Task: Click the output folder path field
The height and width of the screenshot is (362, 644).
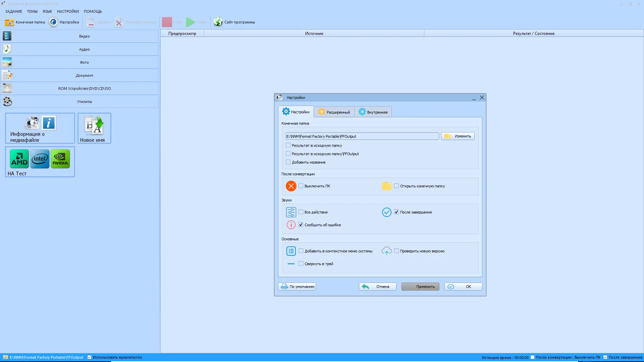Action: (362, 136)
